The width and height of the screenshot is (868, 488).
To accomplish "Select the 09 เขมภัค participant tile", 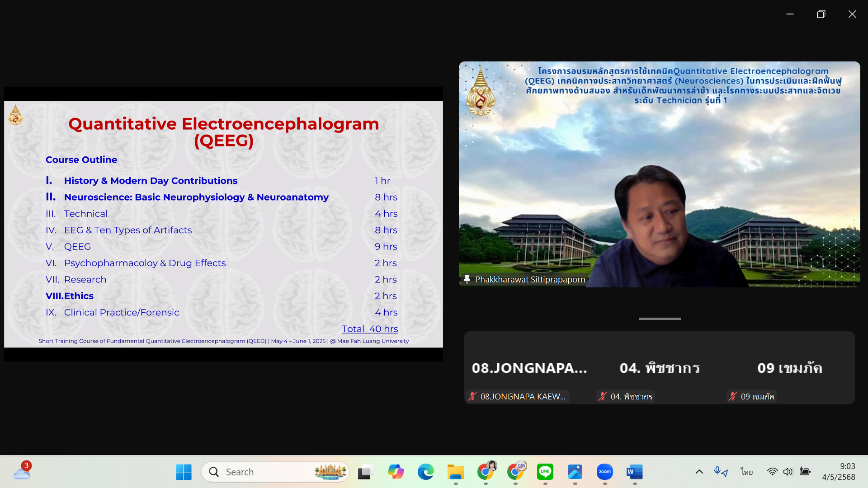I will 790,368.
